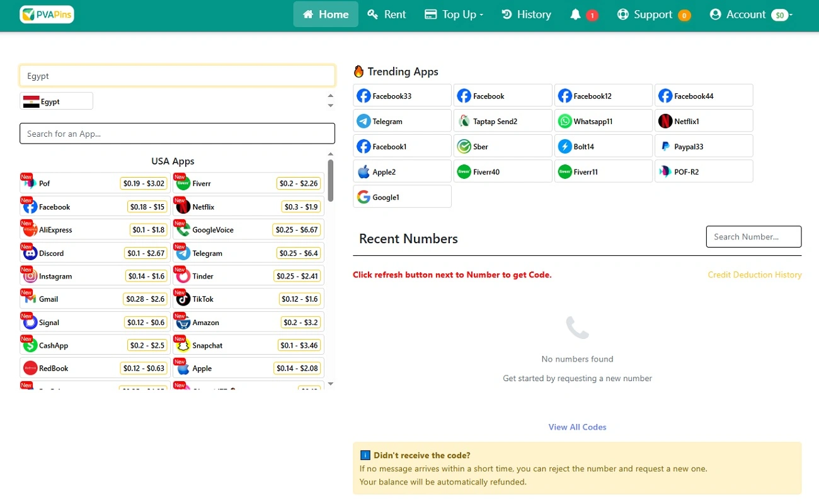Image resolution: width=819 pixels, height=504 pixels.
Task: Select Netflix1 trending app
Action: [x=704, y=121]
